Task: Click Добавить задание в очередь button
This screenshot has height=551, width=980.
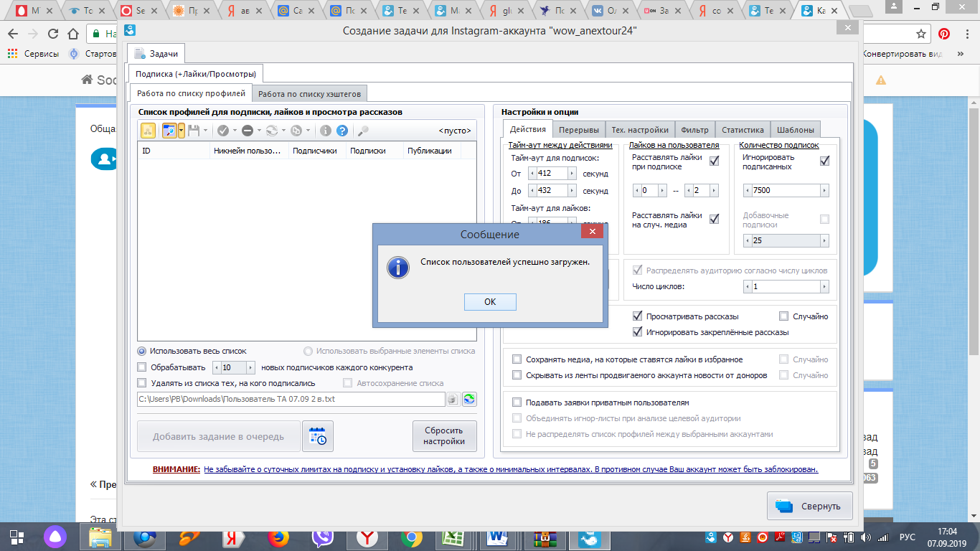Action: pos(218,436)
